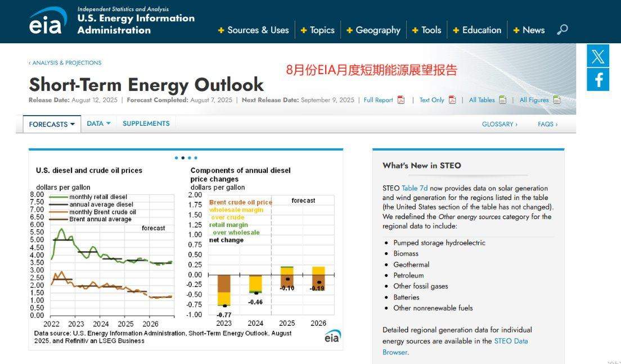The width and height of the screenshot is (621, 364).
Task: Open the News menu
Action: click(533, 30)
